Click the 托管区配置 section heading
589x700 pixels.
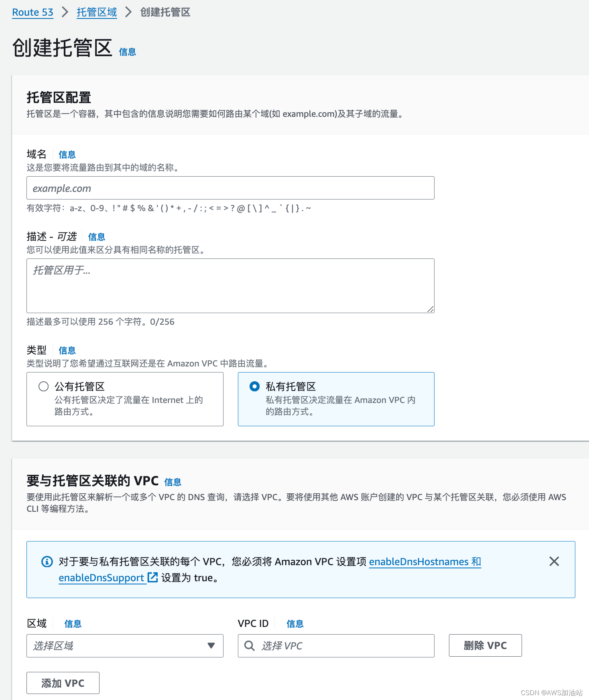[x=59, y=98]
